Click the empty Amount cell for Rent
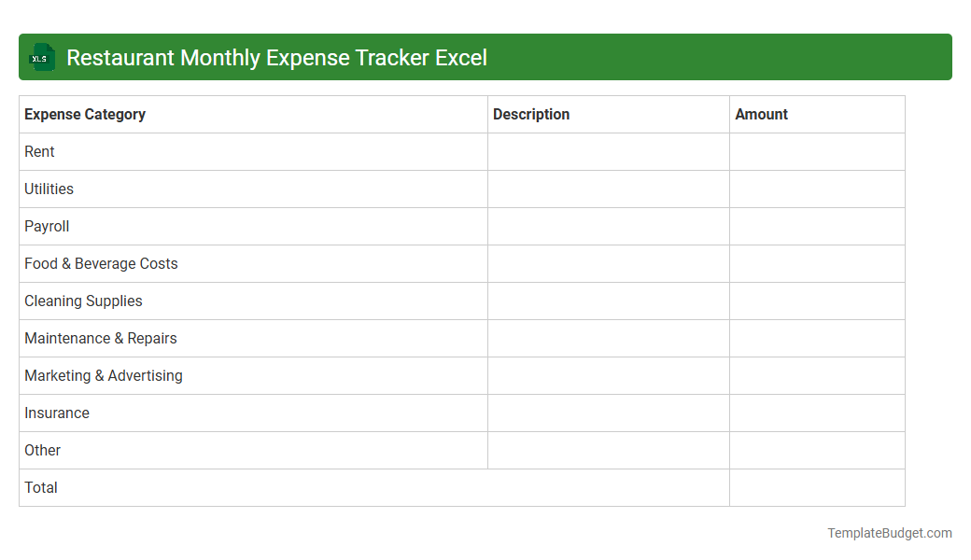971x560 pixels. click(816, 151)
